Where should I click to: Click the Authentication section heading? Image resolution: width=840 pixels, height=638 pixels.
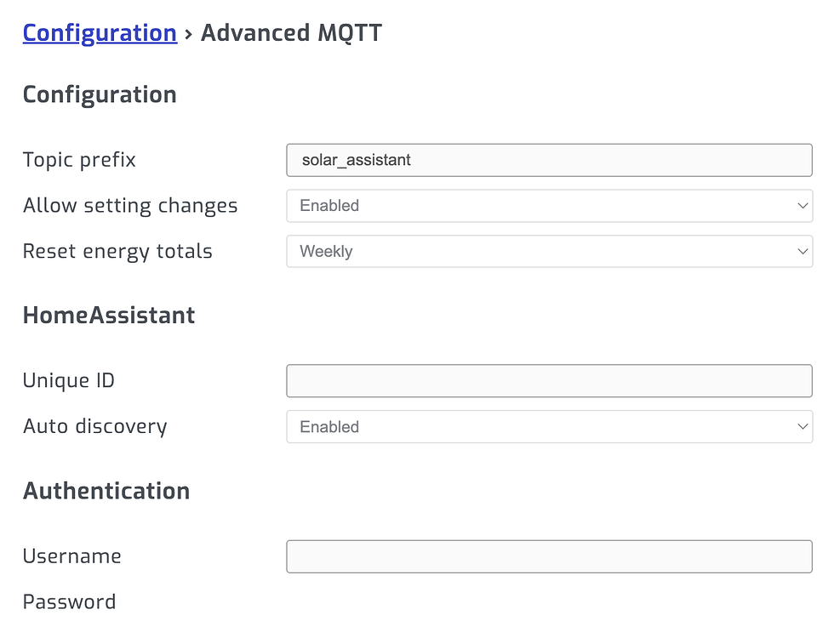click(x=106, y=491)
